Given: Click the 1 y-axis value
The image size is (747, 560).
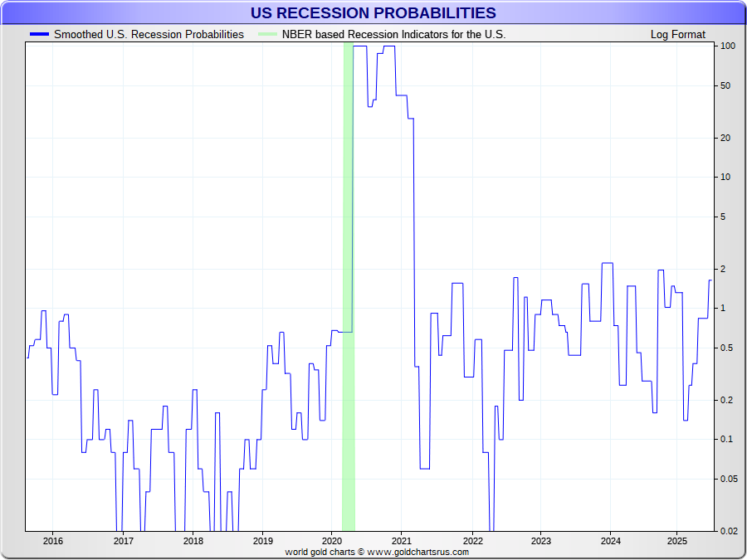Looking at the screenshot, I should tap(723, 308).
